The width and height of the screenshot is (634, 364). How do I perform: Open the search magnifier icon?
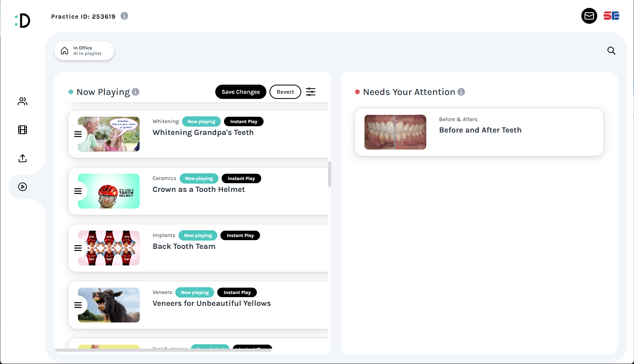click(x=611, y=51)
